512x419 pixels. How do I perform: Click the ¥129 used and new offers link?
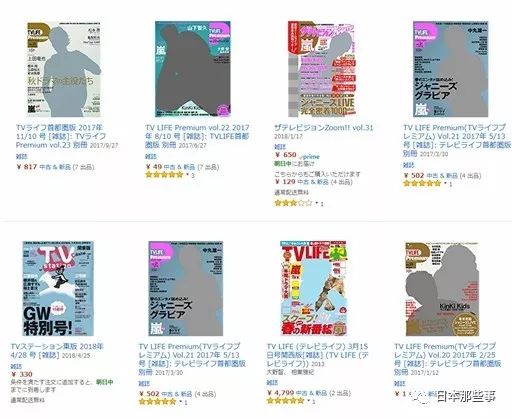pos(313,182)
